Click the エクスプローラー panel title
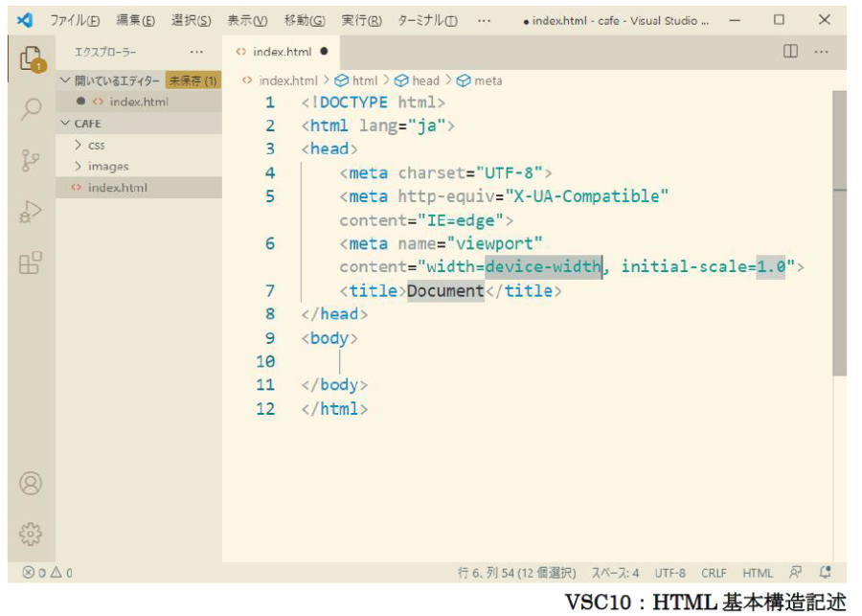 (x=105, y=52)
